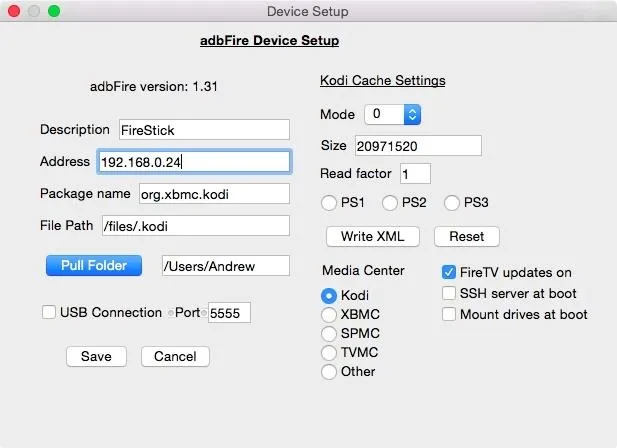617x448 pixels.
Task: Click the Port field showing 5555
Action: click(x=229, y=313)
